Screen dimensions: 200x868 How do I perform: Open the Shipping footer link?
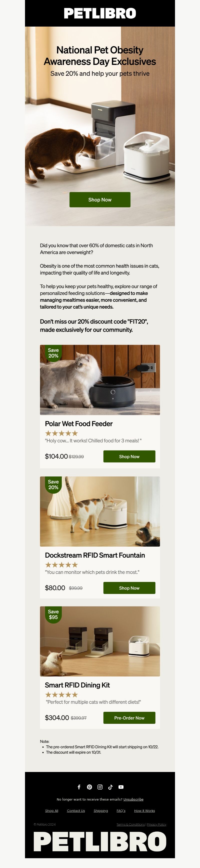101,811
